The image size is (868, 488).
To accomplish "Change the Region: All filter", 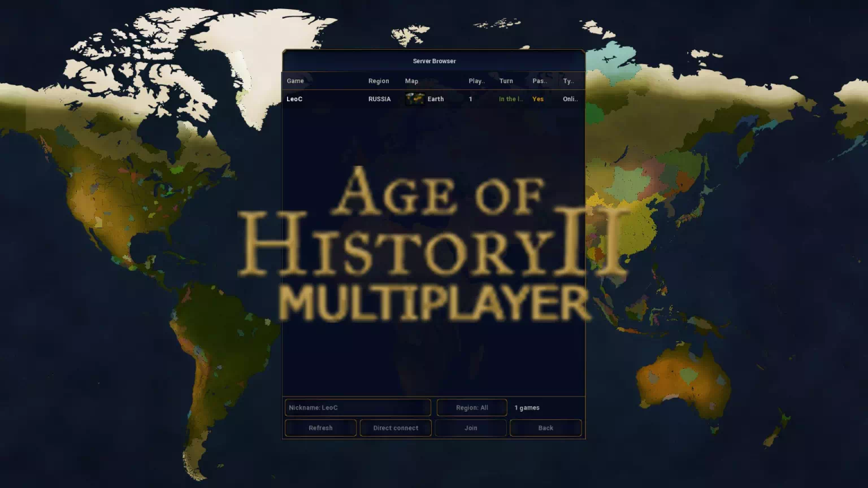I will click(x=472, y=408).
